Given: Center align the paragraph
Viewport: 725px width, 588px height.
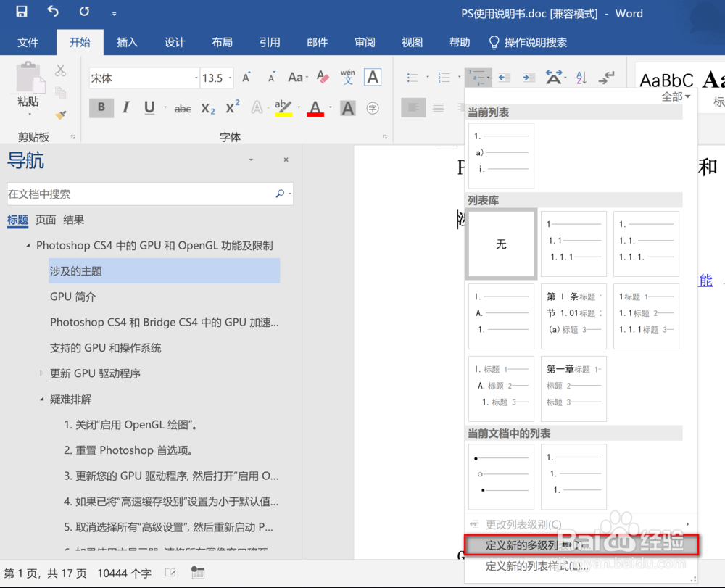Looking at the screenshot, I should click(439, 108).
